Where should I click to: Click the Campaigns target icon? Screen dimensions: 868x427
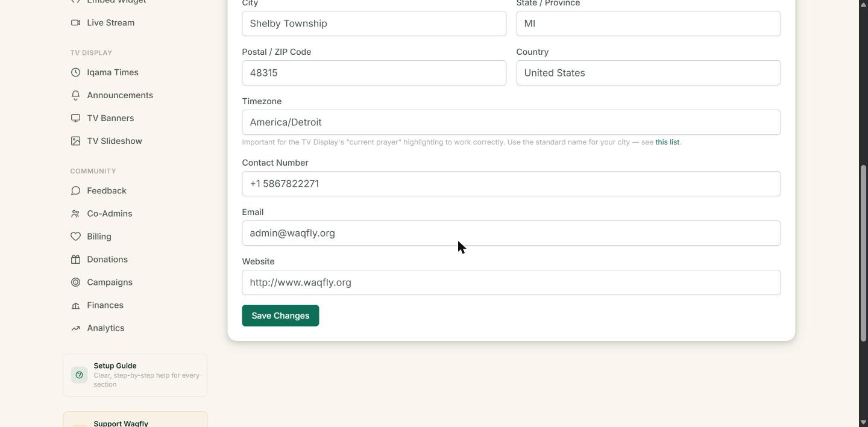pyautogui.click(x=75, y=282)
